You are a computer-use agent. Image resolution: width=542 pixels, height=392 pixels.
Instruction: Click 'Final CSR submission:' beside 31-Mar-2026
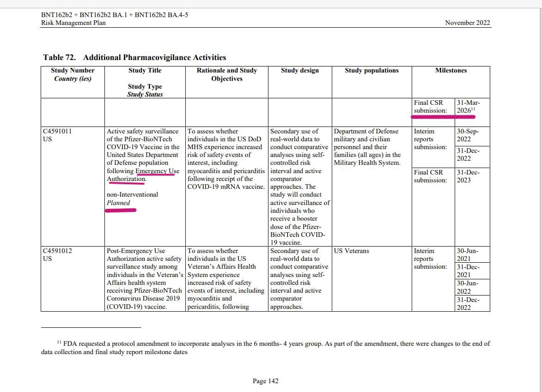click(x=430, y=106)
